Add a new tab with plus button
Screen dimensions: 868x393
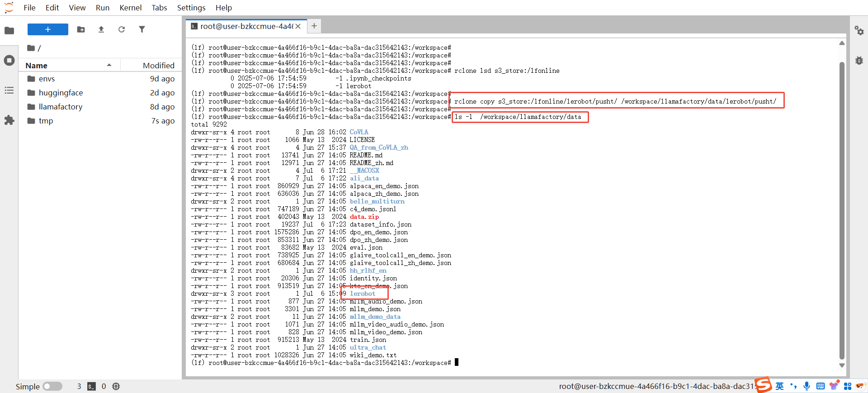pos(314,26)
